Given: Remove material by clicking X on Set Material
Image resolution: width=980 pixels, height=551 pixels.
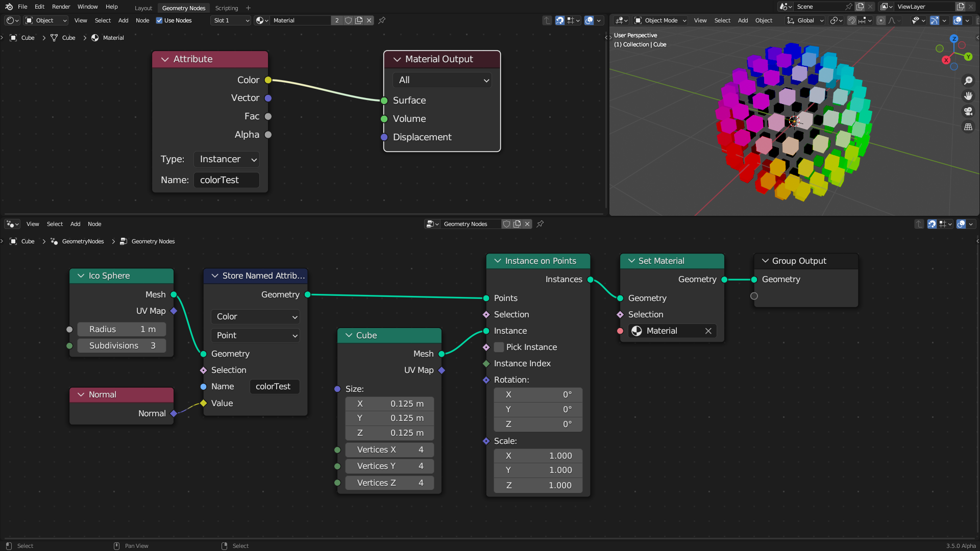Looking at the screenshot, I should 708,330.
